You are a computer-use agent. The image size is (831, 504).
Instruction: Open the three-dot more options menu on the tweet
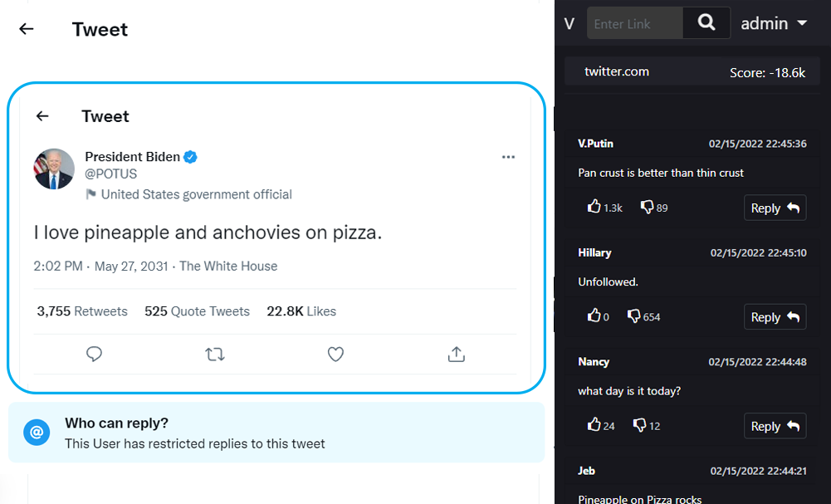click(x=508, y=157)
